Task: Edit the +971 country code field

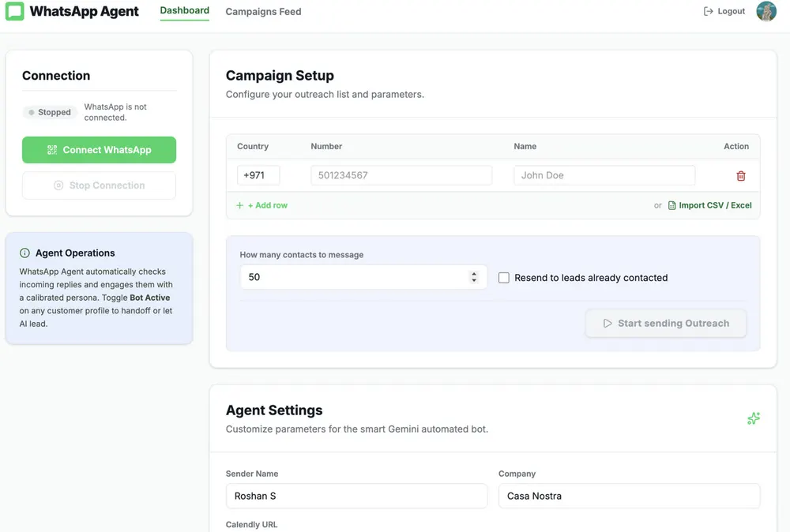Action: tap(258, 175)
